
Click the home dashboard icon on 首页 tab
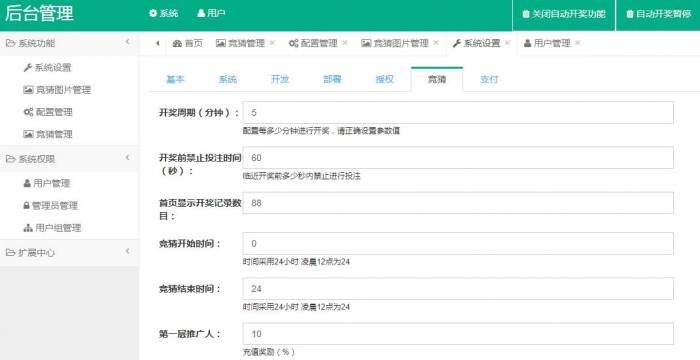pyautogui.click(x=177, y=43)
